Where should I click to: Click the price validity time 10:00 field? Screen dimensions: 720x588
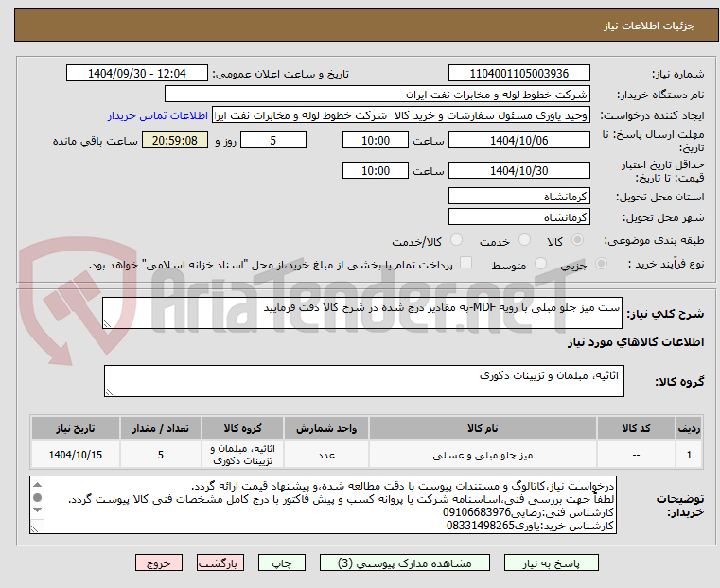[376, 170]
